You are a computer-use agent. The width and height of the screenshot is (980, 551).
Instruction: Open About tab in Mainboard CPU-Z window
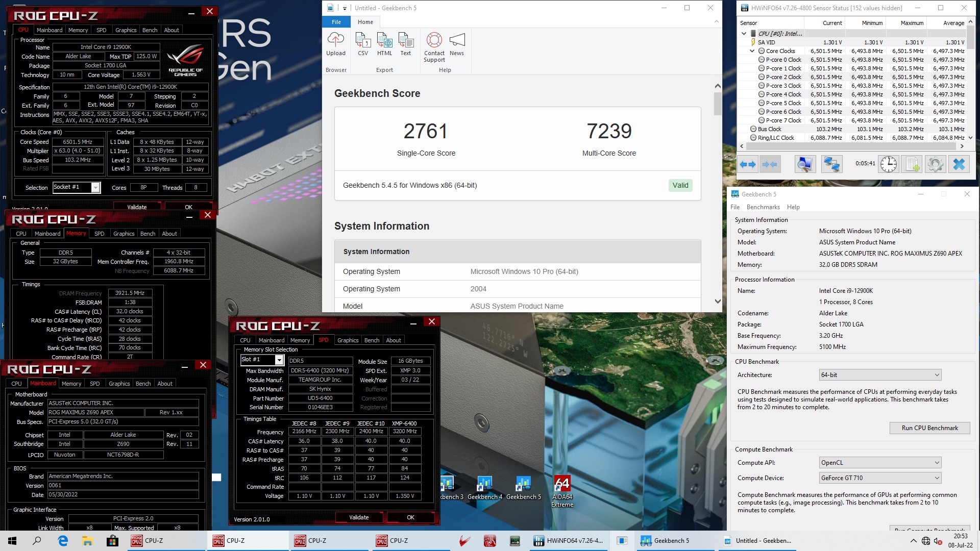pyautogui.click(x=165, y=384)
